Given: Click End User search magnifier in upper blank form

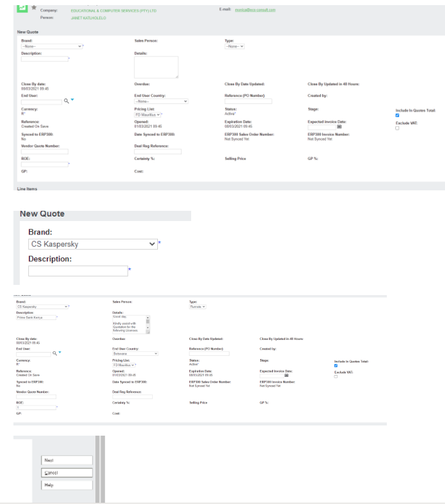Looking at the screenshot, I should click(x=66, y=102).
